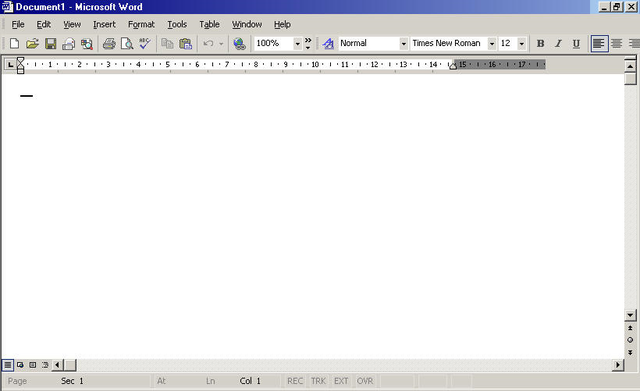Click TRK indicator in status bar

pyautogui.click(x=318, y=381)
